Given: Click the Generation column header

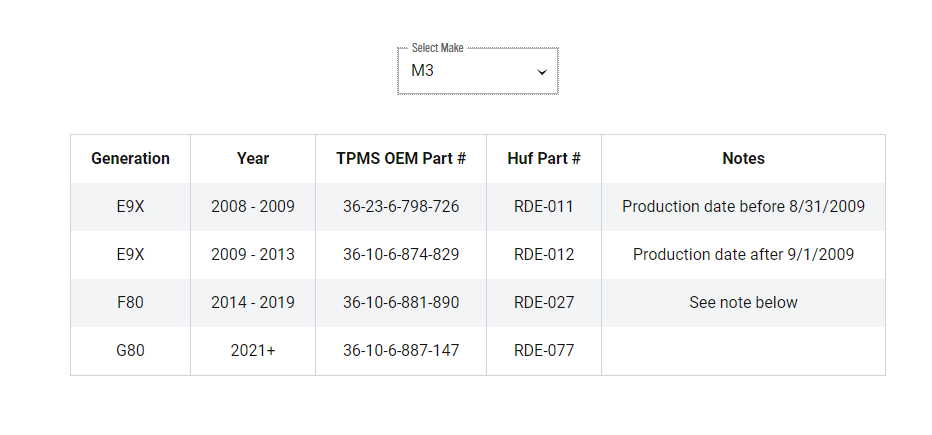Looking at the screenshot, I should tap(130, 159).
